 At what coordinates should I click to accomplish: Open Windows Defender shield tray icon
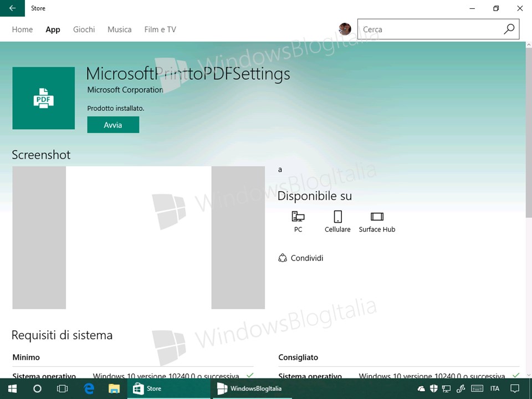coord(433,389)
